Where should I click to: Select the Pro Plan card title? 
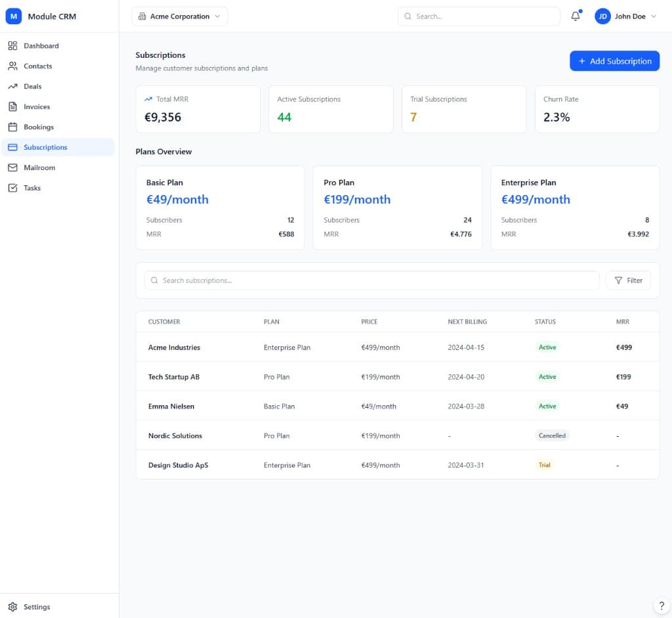[339, 183]
